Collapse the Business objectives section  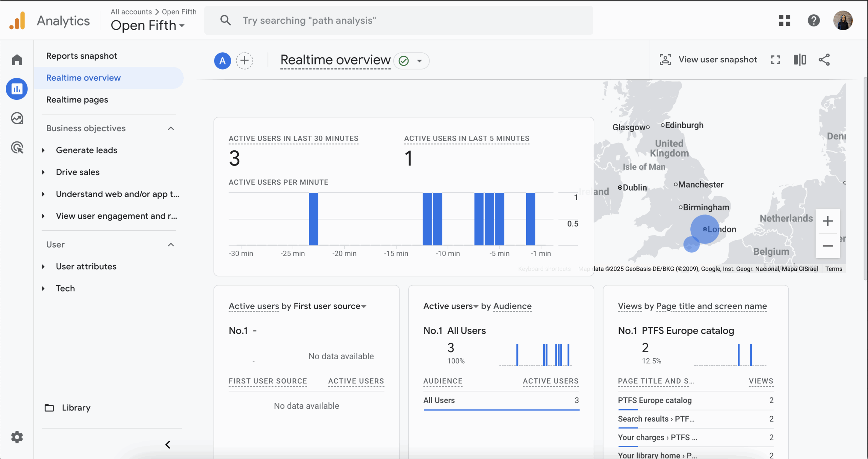click(171, 128)
